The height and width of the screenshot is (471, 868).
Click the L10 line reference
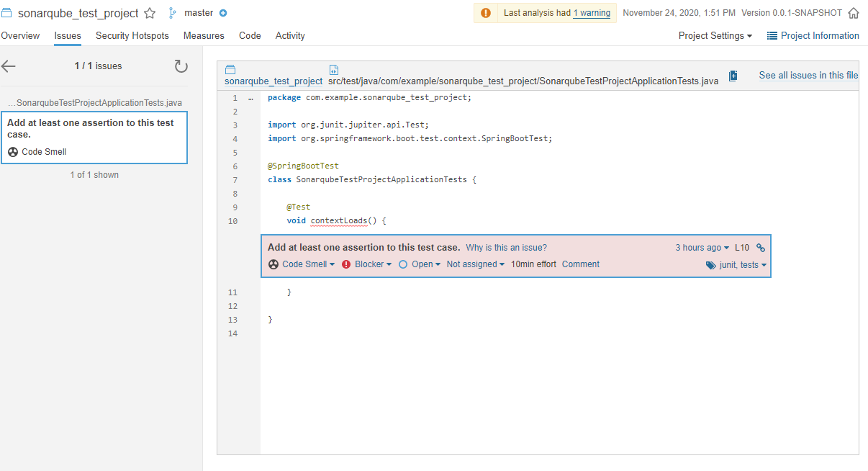[742, 248]
